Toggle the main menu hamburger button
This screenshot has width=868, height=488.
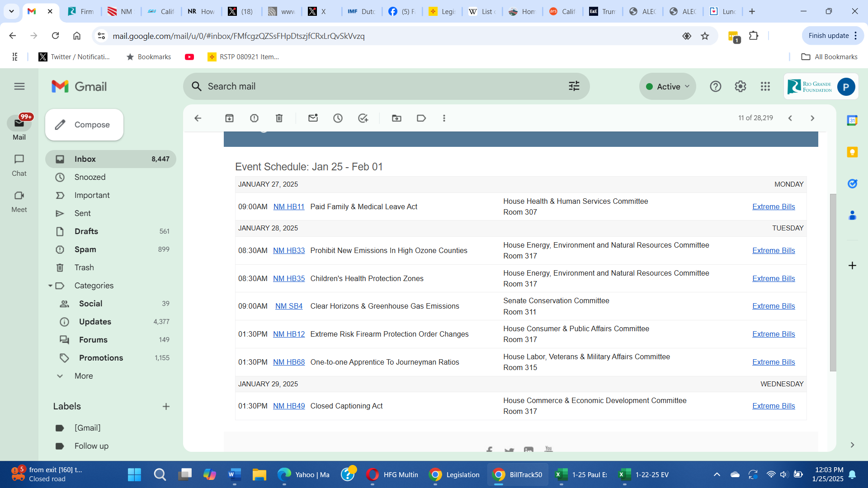(x=19, y=86)
